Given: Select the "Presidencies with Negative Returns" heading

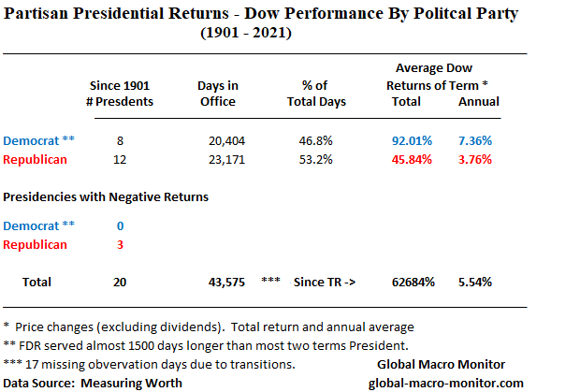Looking at the screenshot, I should click(x=106, y=197).
